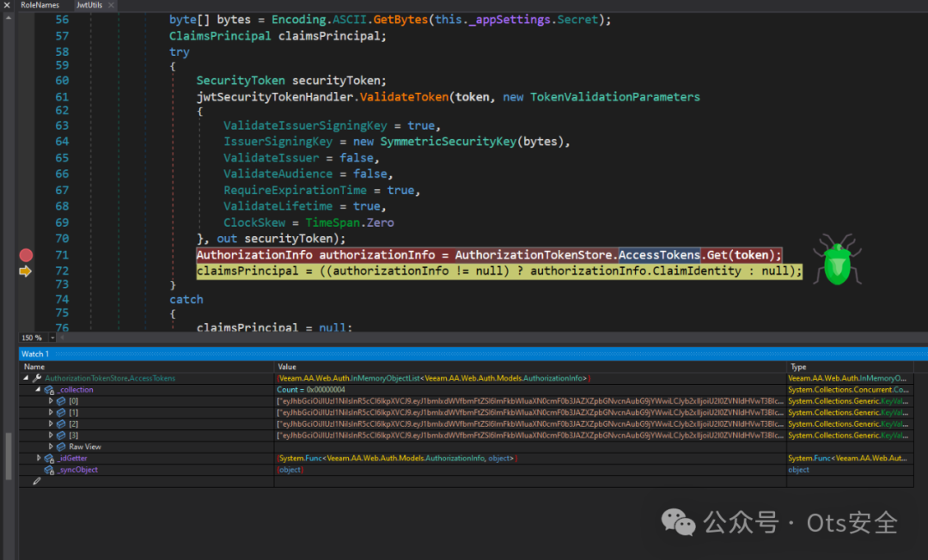Image resolution: width=928 pixels, height=560 pixels.
Task: Click ValidateLifetime on line 68
Action: [x=278, y=206]
